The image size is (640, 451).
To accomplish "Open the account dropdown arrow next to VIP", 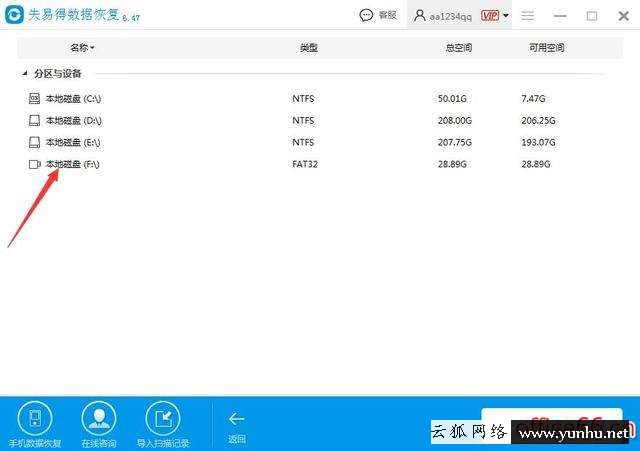I will click(506, 16).
